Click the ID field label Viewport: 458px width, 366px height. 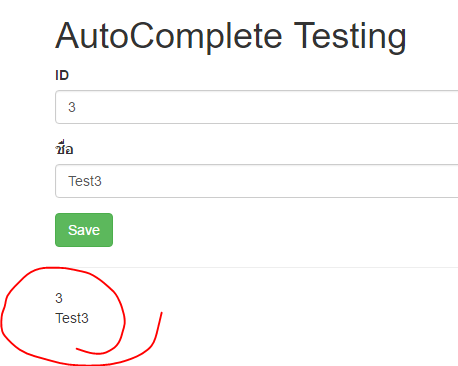(62, 75)
